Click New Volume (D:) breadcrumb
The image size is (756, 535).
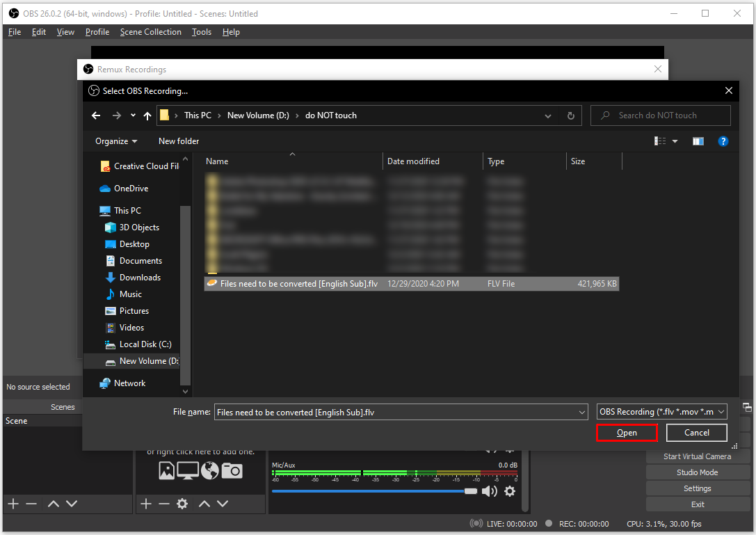pos(258,115)
